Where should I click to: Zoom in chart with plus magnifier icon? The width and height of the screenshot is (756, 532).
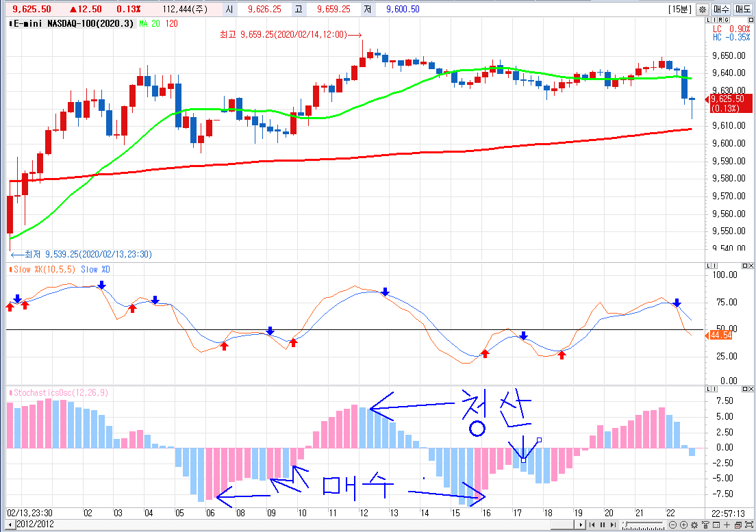(x=683, y=525)
